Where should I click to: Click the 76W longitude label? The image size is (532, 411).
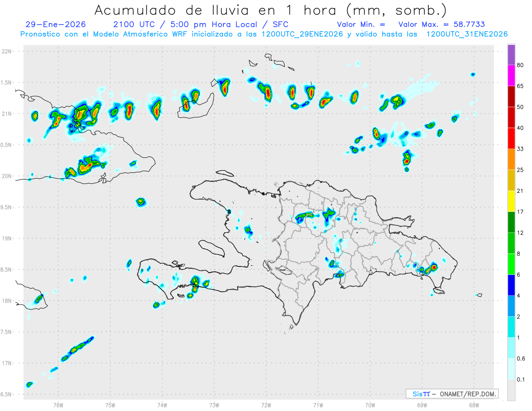click(58, 405)
